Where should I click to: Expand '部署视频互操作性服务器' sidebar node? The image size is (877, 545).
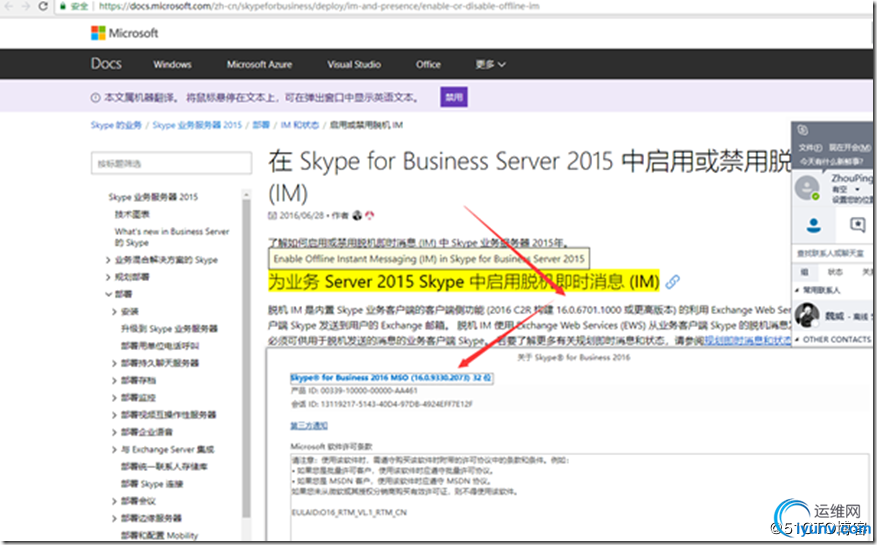tap(114, 415)
